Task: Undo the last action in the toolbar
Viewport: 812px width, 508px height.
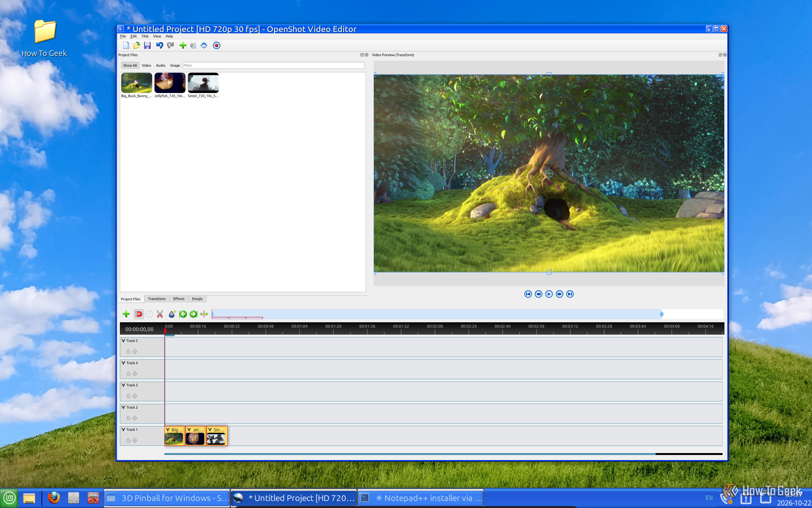Action: [x=160, y=45]
